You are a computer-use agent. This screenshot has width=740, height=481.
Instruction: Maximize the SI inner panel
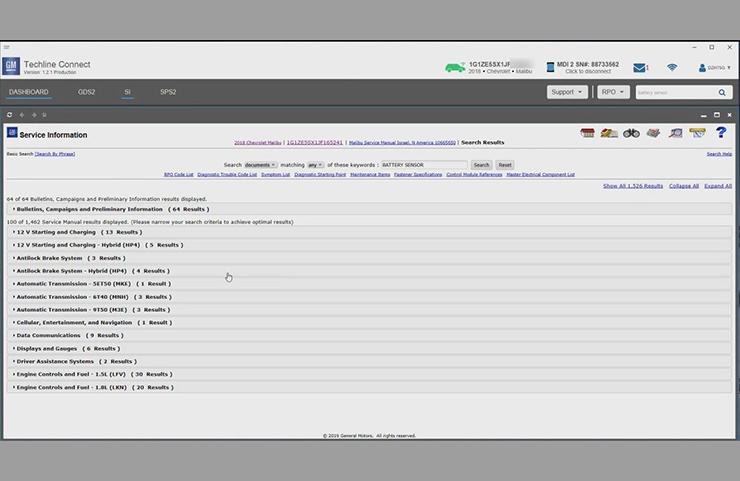[x=717, y=115]
